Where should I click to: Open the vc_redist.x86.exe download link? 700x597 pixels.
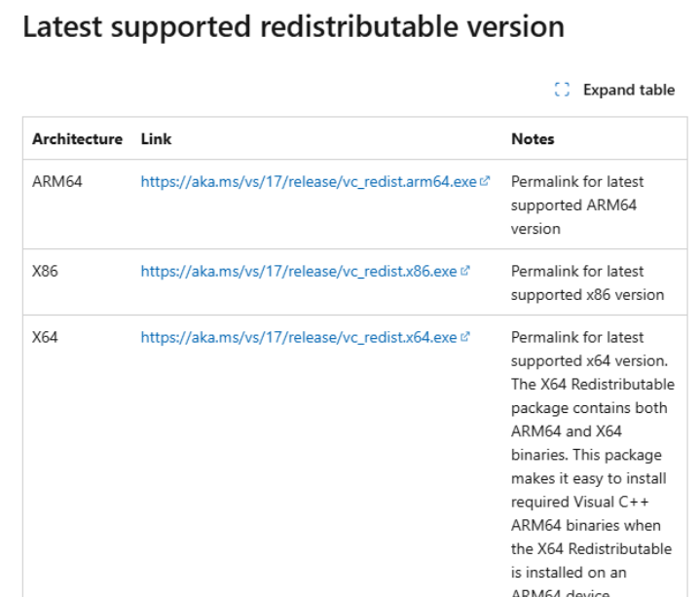[299, 272]
